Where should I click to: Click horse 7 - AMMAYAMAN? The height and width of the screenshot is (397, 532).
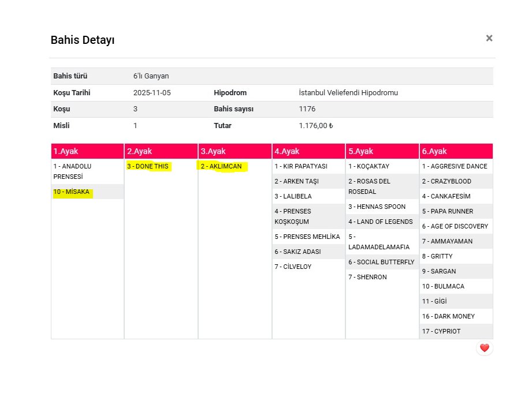pyautogui.click(x=456, y=241)
